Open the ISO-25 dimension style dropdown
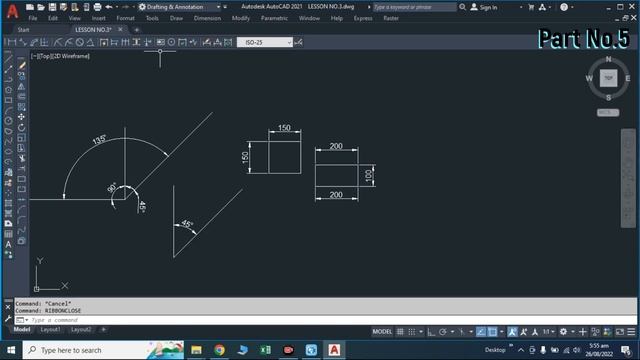 (289, 42)
